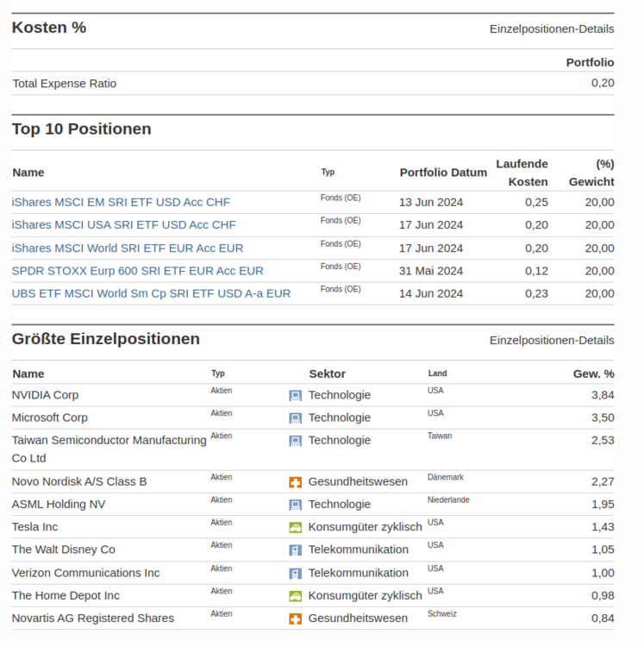Click the Technologie sector icon beside NVIDIA Corp
Image resolution: width=644 pixels, height=647 pixels.
point(295,396)
